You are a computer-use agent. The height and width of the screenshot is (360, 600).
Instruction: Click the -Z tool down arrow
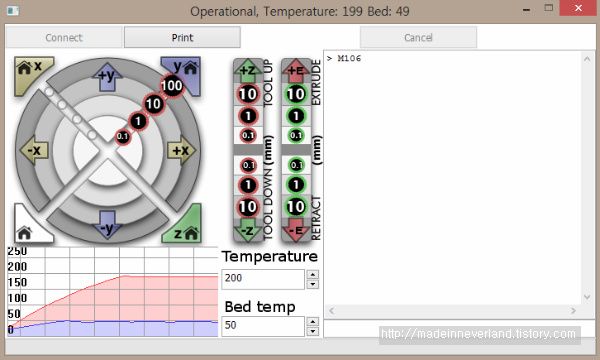(248, 230)
